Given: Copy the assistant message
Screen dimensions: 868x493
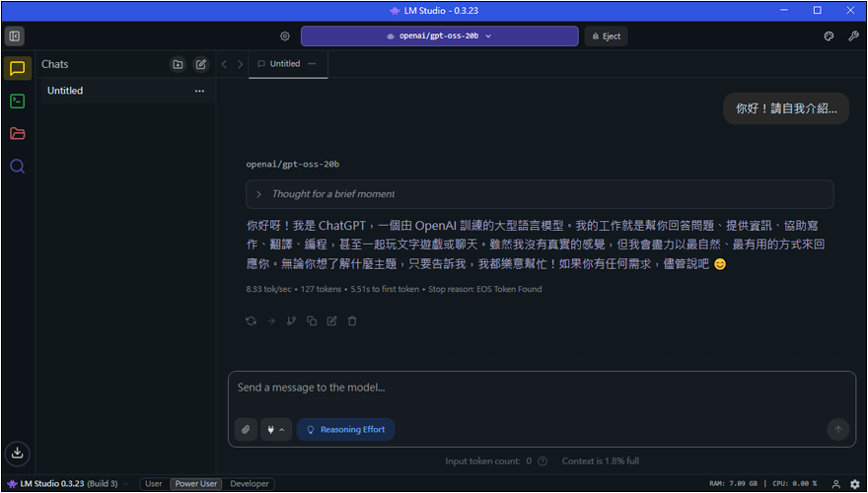Looking at the screenshot, I should click(x=312, y=320).
